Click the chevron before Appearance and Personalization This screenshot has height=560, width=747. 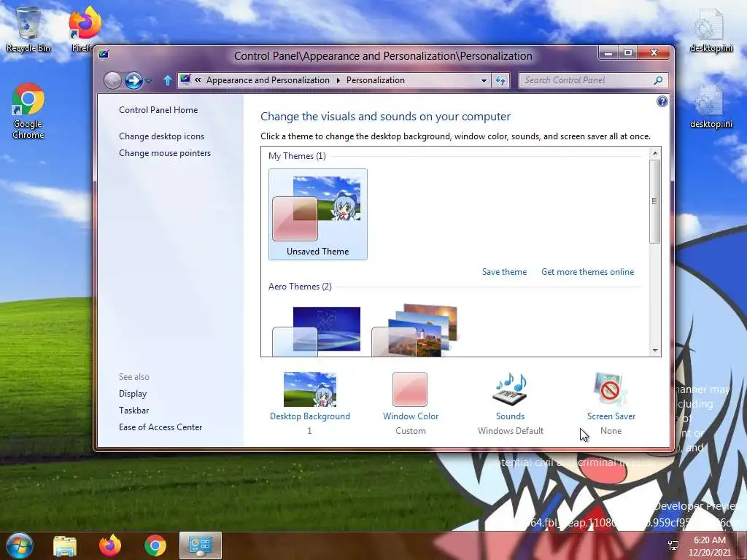tap(198, 80)
